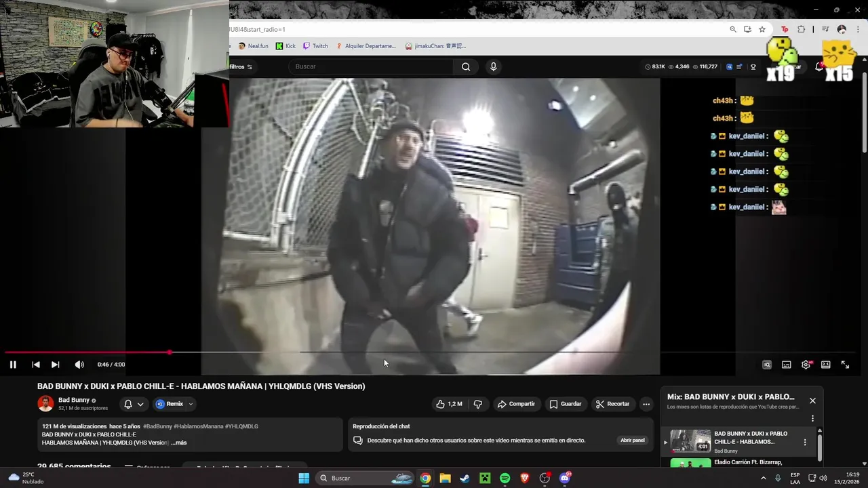
Task: Close the Mix playlist panel
Action: (x=812, y=401)
